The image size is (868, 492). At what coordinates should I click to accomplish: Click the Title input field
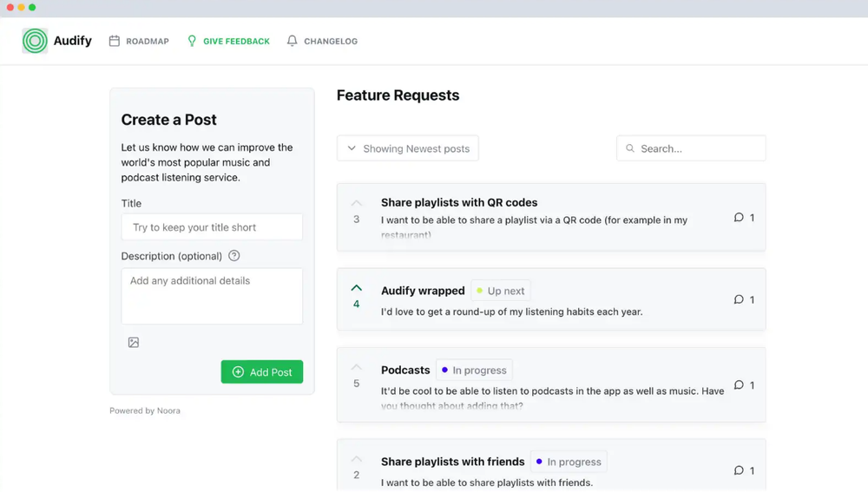coord(212,227)
